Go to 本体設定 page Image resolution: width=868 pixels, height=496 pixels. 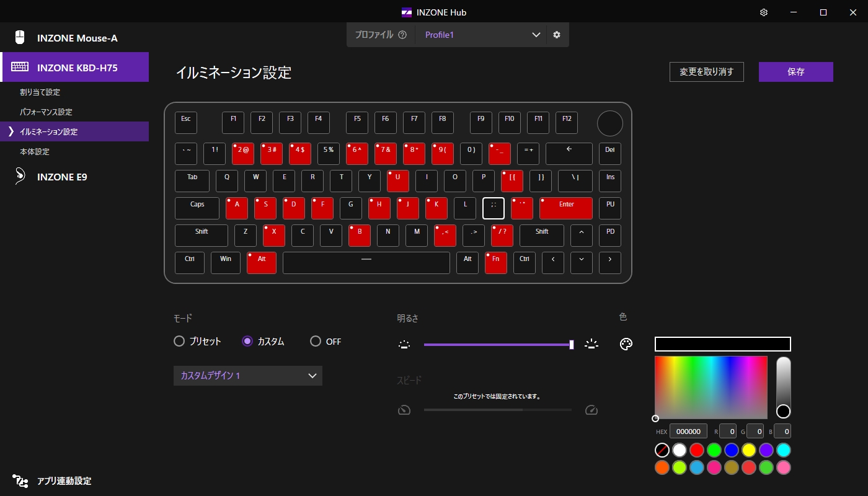pyautogui.click(x=74, y=151)
